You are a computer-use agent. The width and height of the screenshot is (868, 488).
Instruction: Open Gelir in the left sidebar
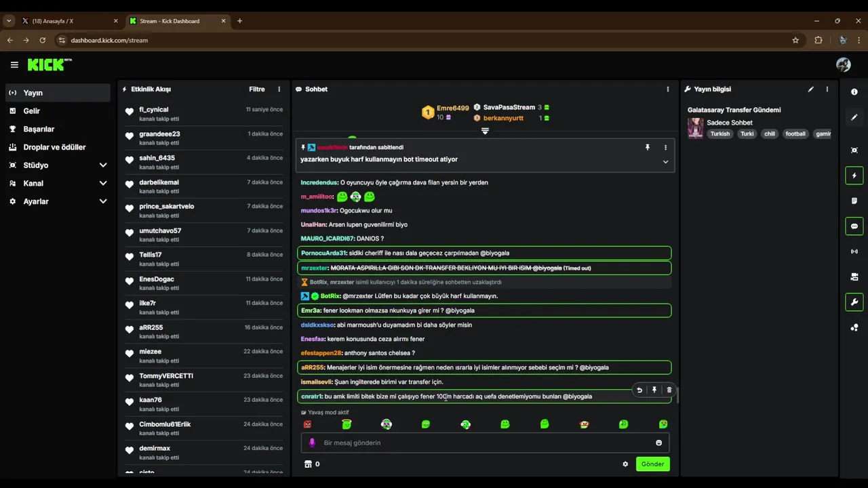point(58,111)
